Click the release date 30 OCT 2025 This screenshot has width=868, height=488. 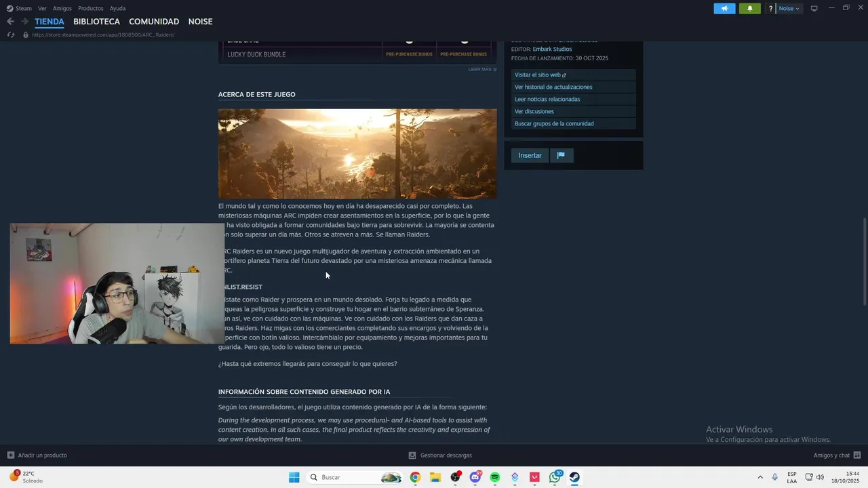(592, 58)
